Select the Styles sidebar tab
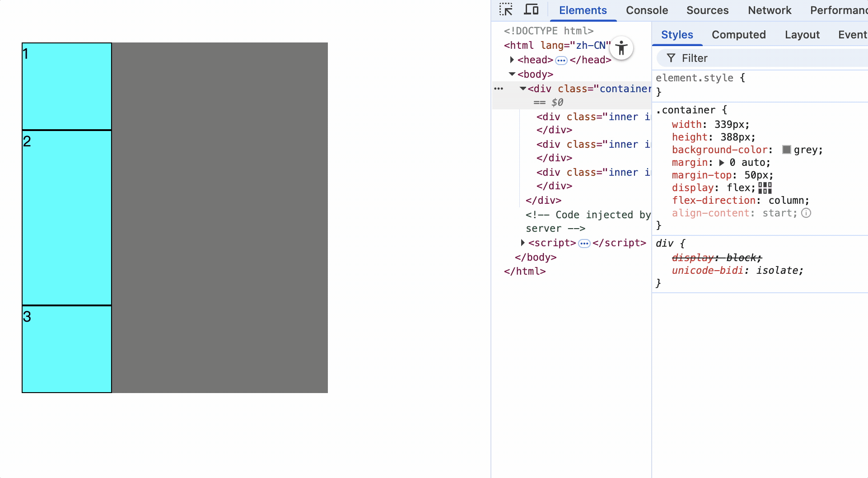This screenshot has width=868, height=478. point(677,35)
